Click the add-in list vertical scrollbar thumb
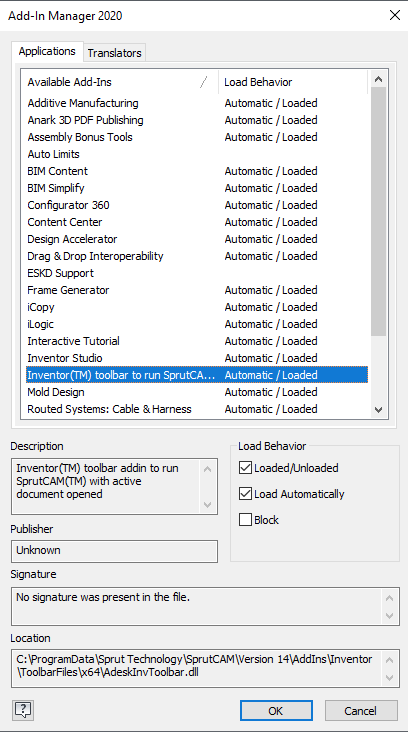 tap(379, 211)
